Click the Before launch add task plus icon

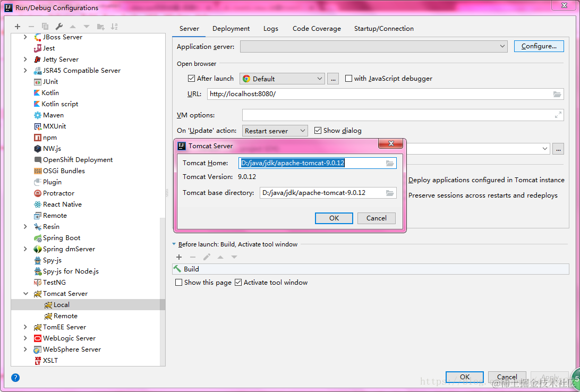(x=179, y=257)
